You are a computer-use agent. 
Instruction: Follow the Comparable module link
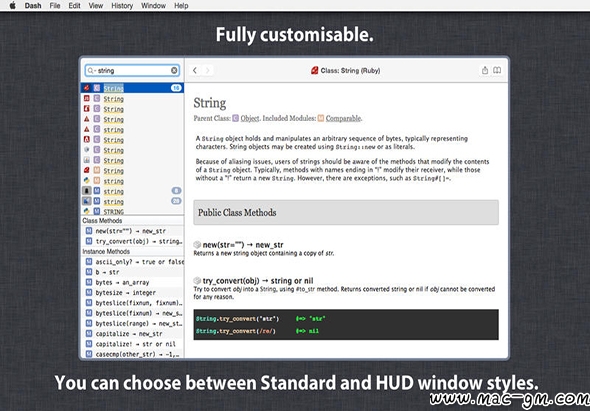343,118
